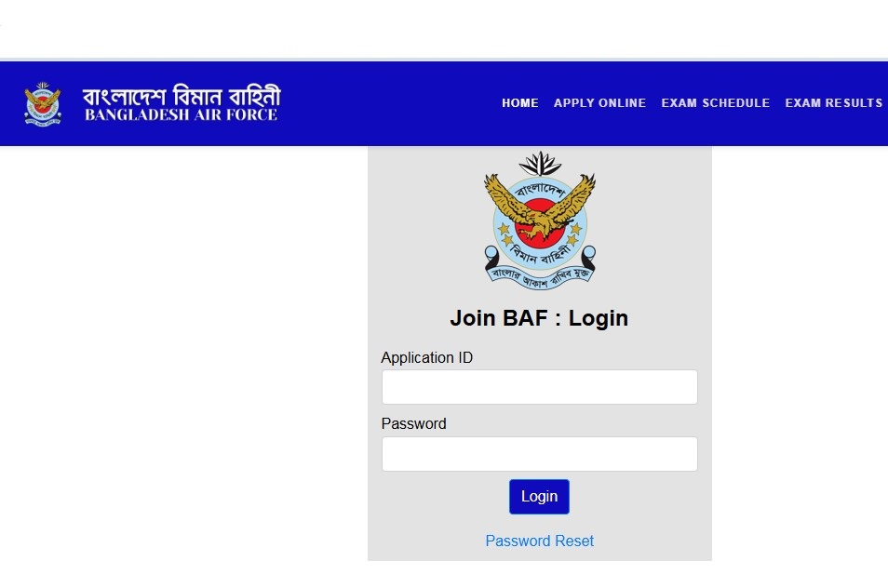
Task: Open the APPLY ONLINE menu item
Action: [x=599, y=103]
